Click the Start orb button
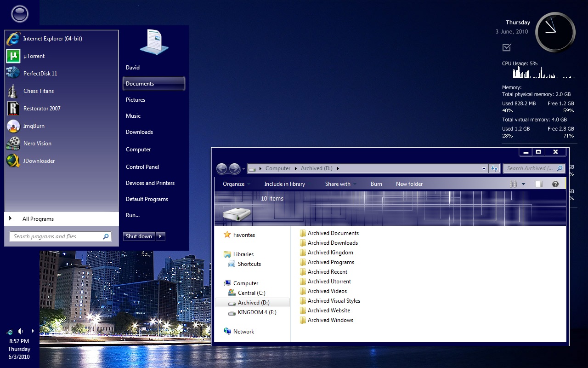Image resolution: width=588 pixels, height=368 pixels. click(20, 14)
